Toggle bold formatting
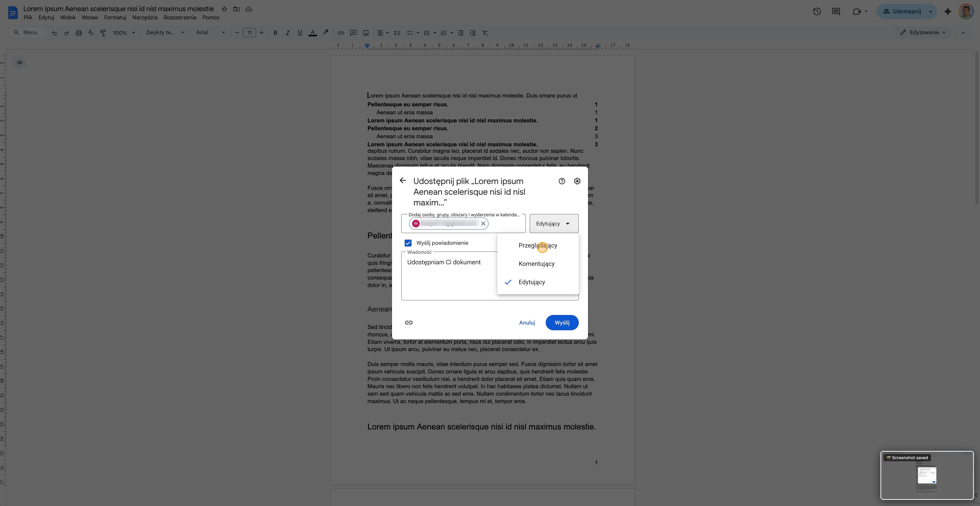Screen dimensions: 980x506 click(275, 33)
